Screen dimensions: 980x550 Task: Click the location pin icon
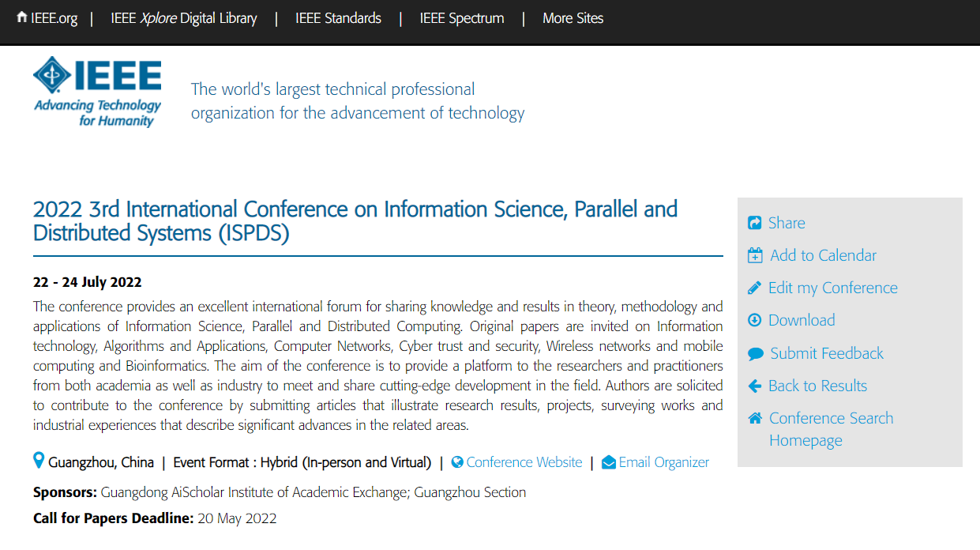pos(39,461)
